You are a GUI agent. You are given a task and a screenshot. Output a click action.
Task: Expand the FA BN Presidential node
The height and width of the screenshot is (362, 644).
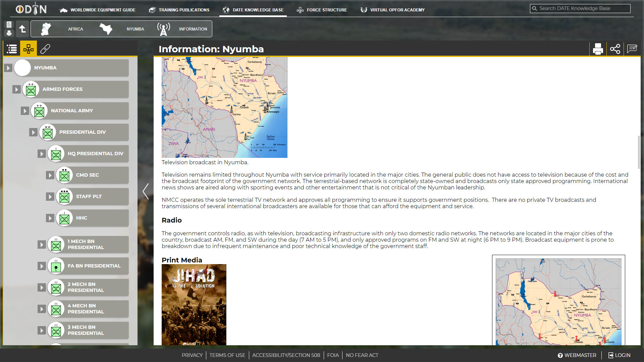pos(42,266)
